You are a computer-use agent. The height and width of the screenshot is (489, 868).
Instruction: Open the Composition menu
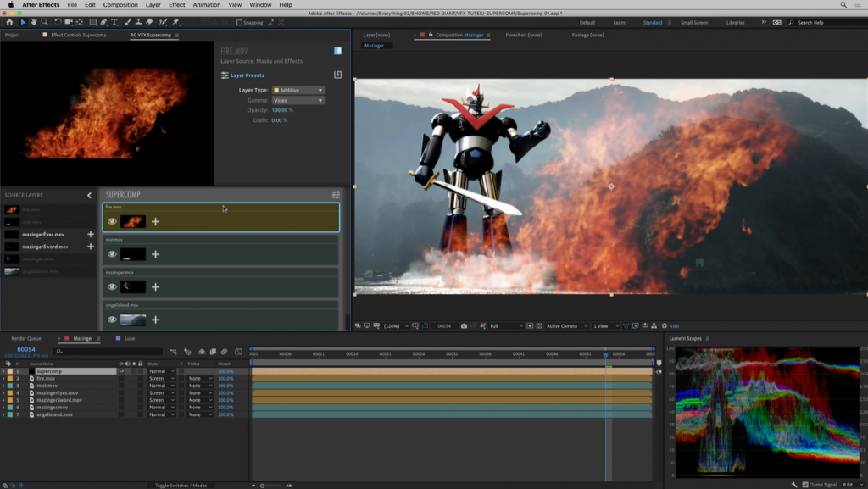click(x=120, y=4)
